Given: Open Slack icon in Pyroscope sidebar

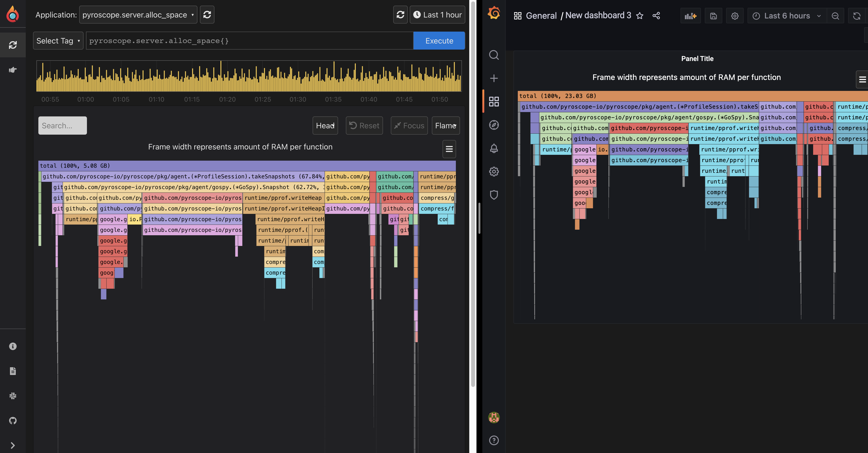Looking at the screenshot, I should [13, 396].
